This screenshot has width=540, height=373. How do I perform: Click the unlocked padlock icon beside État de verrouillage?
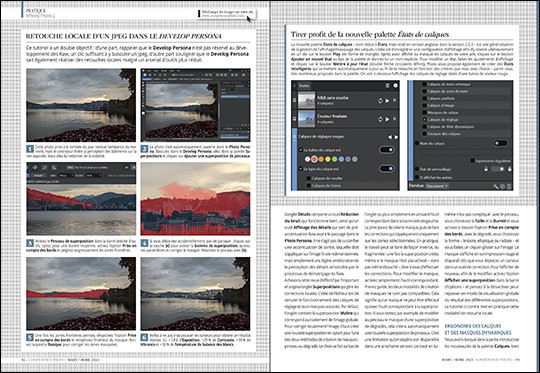coord(486,169)
